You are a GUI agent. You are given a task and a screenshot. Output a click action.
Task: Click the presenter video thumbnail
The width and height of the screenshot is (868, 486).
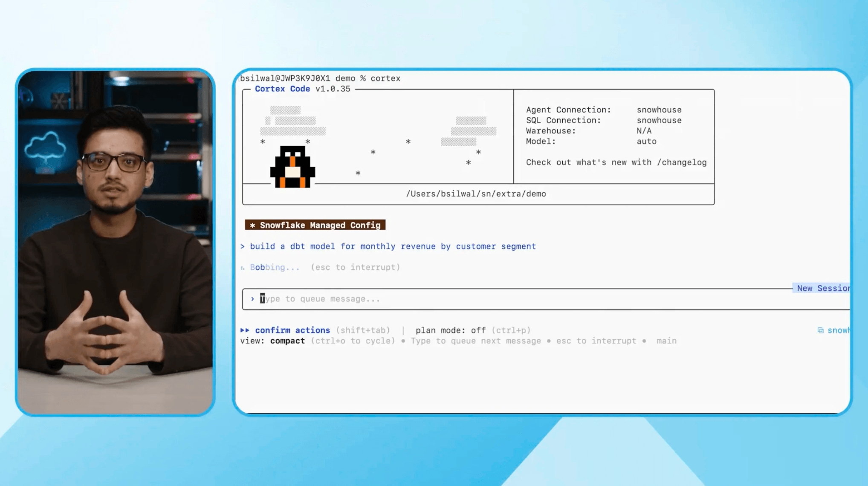pyautogui.click(x=115, y=242)
